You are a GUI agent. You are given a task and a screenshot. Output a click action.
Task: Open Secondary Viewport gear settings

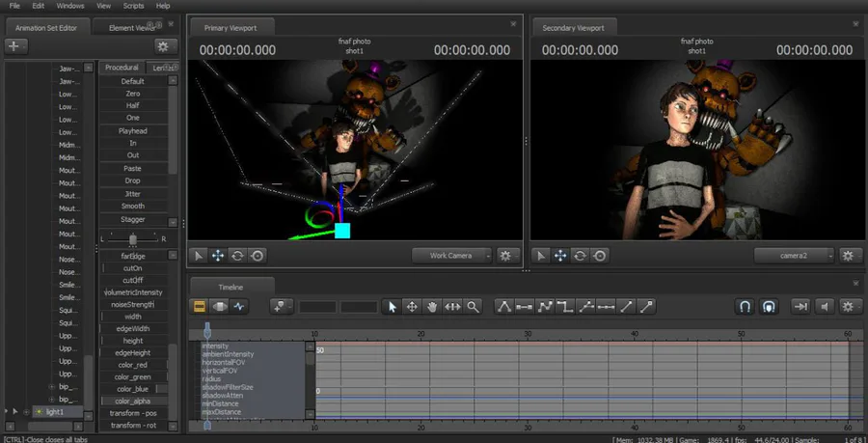(x=851, y=255)
